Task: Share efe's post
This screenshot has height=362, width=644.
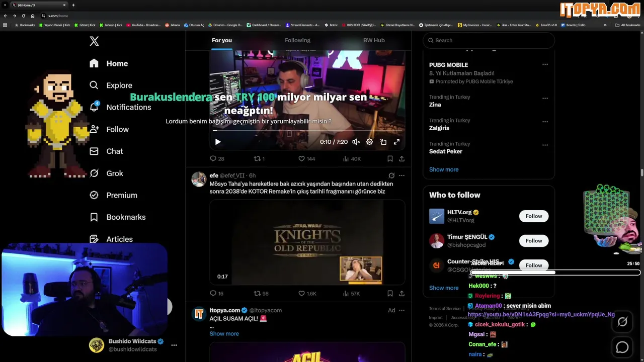Action: [x=401, y=293]
